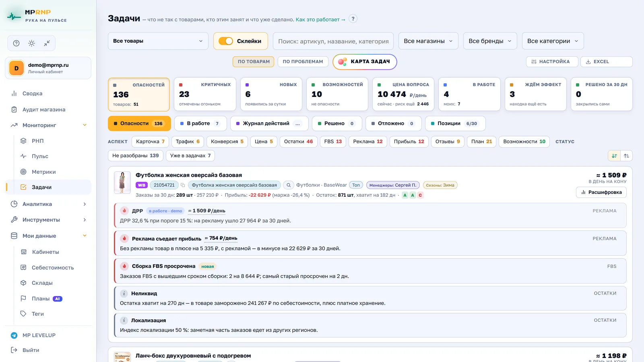The width and height of the screenshot is (644, 362).
Task: Follow the 'Как это работает →' link
Action: [320, 19]
